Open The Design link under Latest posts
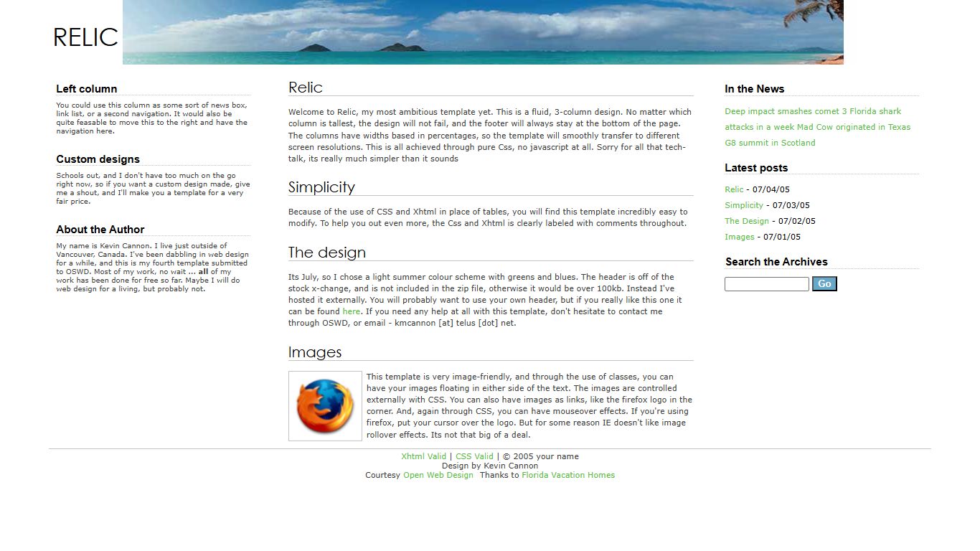 point(746,221)
